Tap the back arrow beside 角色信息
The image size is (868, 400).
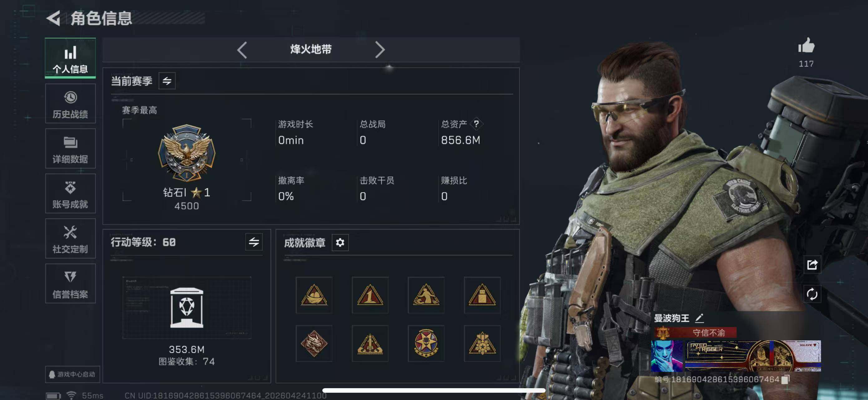53,18
